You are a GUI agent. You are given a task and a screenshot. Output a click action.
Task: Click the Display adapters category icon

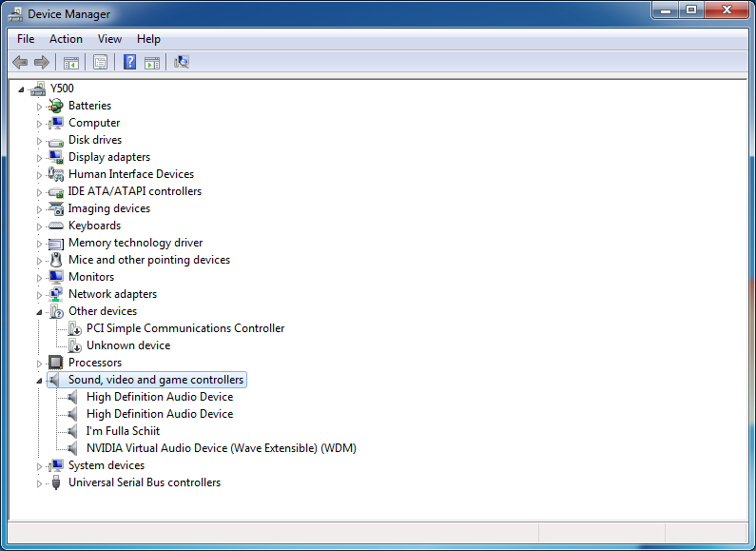pyautogui.click(x=56, y=157)
